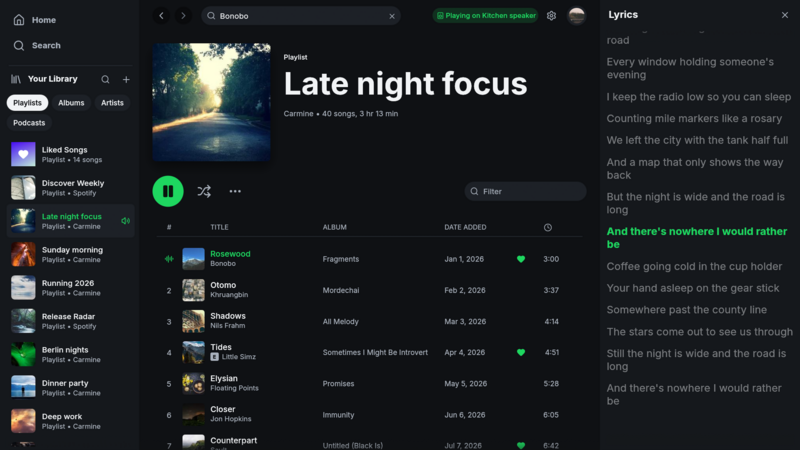Viewport: 800px width, 450px height.
Task: Toggle shuffle for the playlist
Action: [x=204, y=191]
